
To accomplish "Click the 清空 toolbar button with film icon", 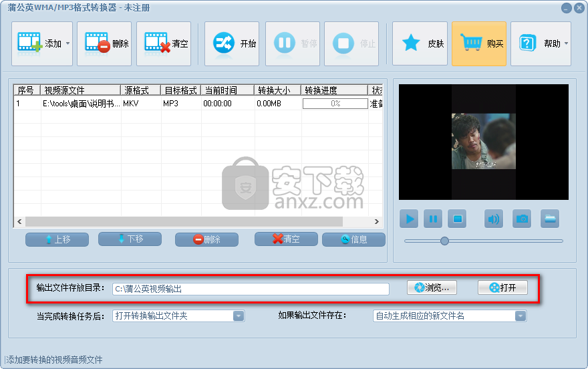I will tap(164, 43).
